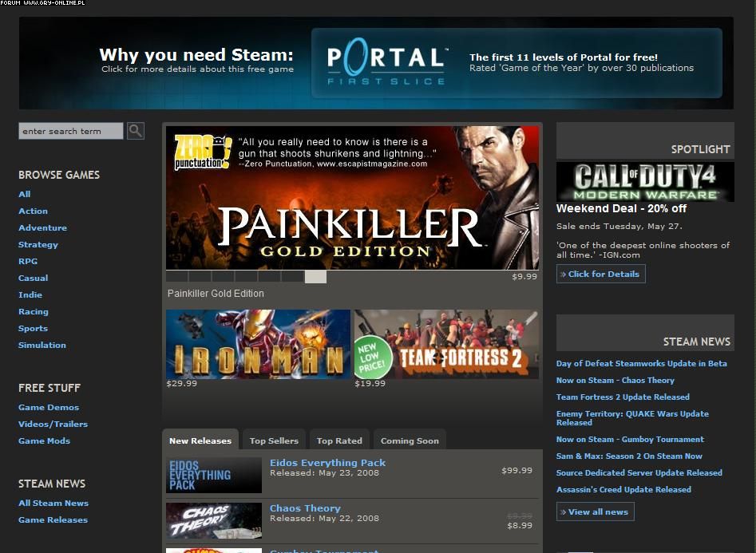Image resolution: width=756 pixels, height=553 pixels.
Task: Click the $19.99 Team Fortress 2 price
Action: [370, 384]
